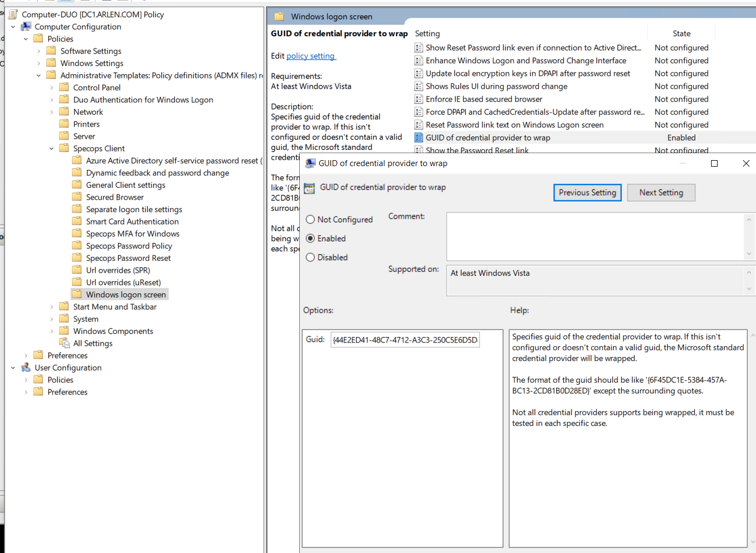The image size is (756, 553).
Task: Select Azure Active Directory self-service password reset
Action: [x=174, y=161]
